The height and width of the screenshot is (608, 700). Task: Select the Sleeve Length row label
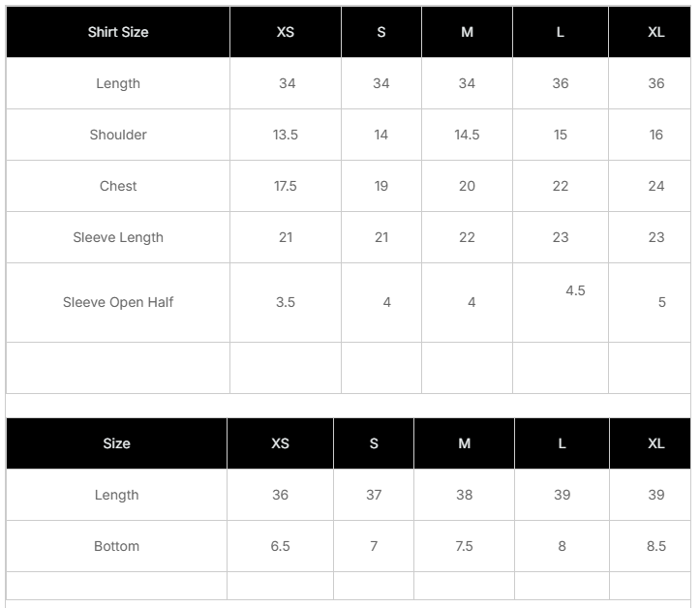pos(118,237)
